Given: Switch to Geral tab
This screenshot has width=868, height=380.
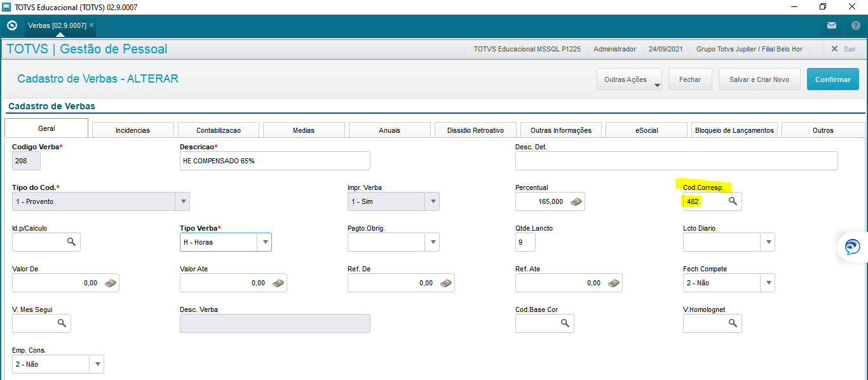Looking at the screenshot, I should [x=46, y=128].
